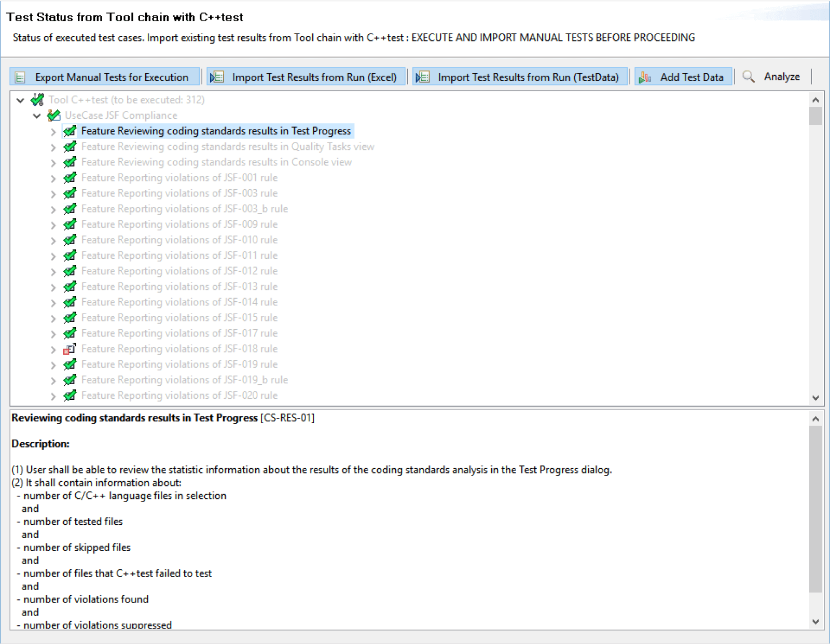Viewport: 830px width, 644px height.
Task: Click the green check icon of Tool C++test
Action: pos(37,100)
